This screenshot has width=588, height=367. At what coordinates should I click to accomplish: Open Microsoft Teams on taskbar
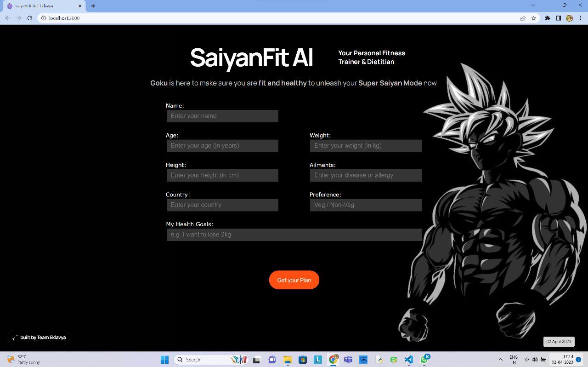pyautogui.click(x=348, y=360)
